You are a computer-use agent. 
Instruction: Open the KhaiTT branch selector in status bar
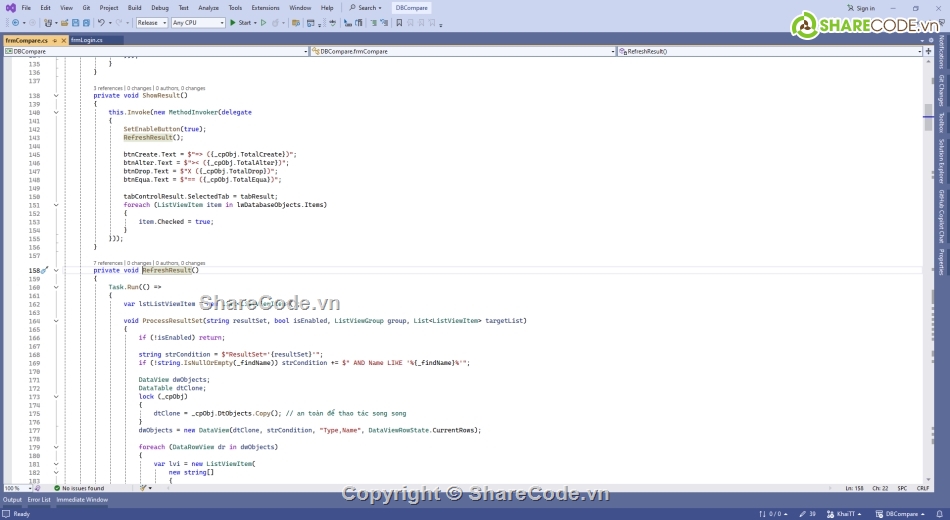coord(844,514)
